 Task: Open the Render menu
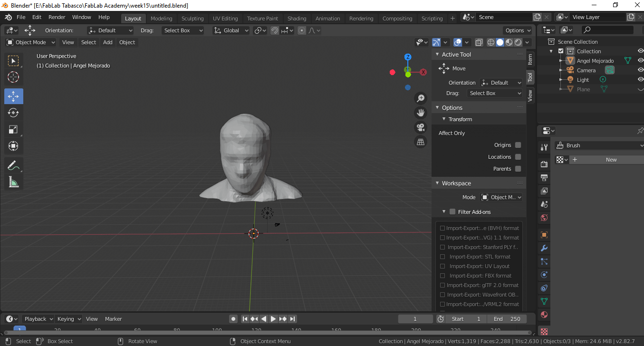coord(57,17)
